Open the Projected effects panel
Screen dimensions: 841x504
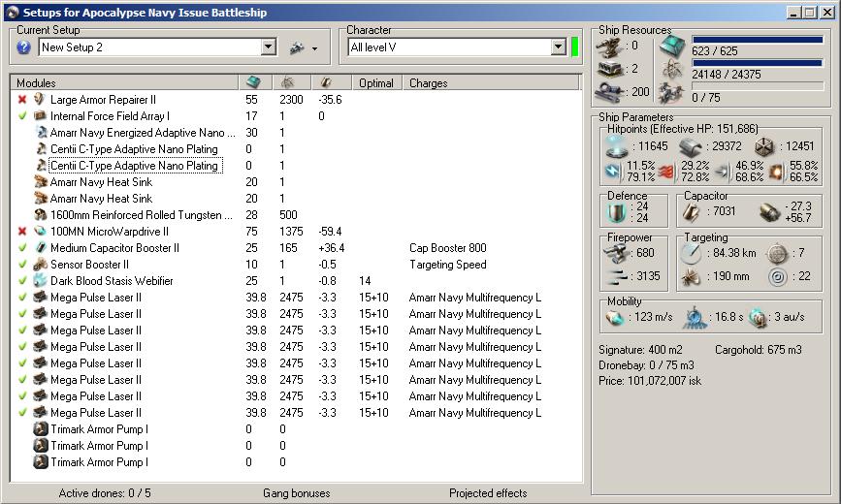488,493
